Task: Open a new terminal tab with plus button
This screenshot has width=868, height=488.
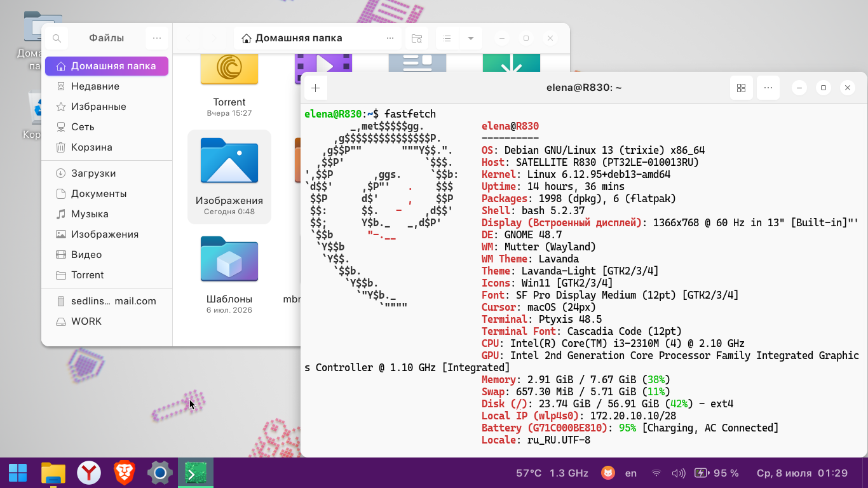Action: pos(316,88)
